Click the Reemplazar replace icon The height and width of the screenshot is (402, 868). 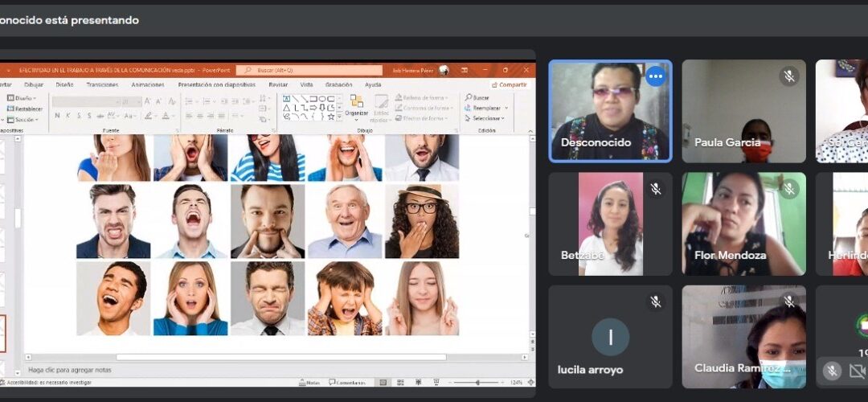(x=469, y=108)
